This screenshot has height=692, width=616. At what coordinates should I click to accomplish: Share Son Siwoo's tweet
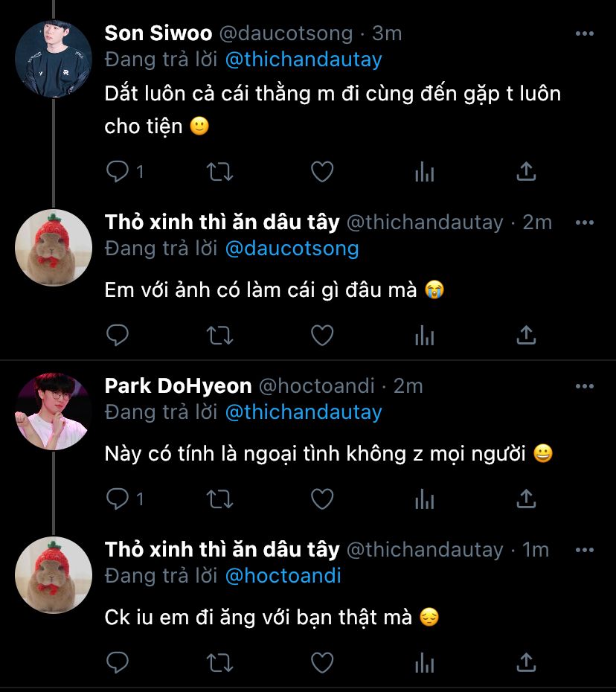tap(526, 172)
